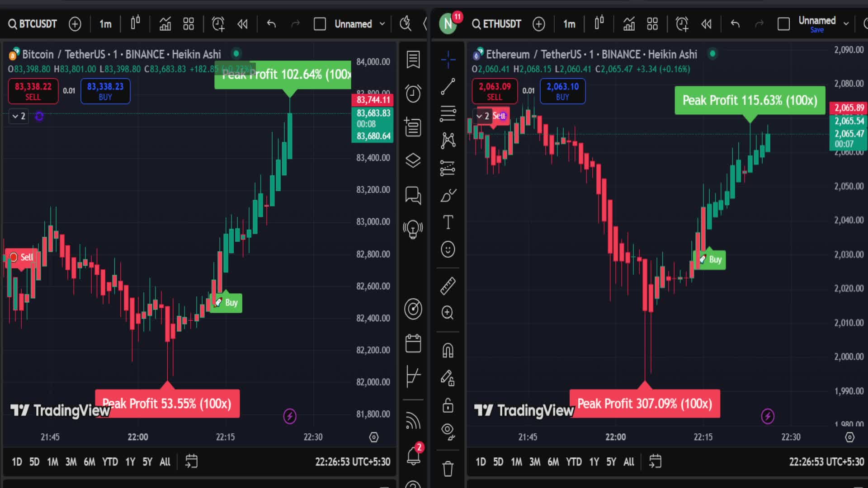Select the brush drawing tool
868x488 pixels.
click(448, 195)
